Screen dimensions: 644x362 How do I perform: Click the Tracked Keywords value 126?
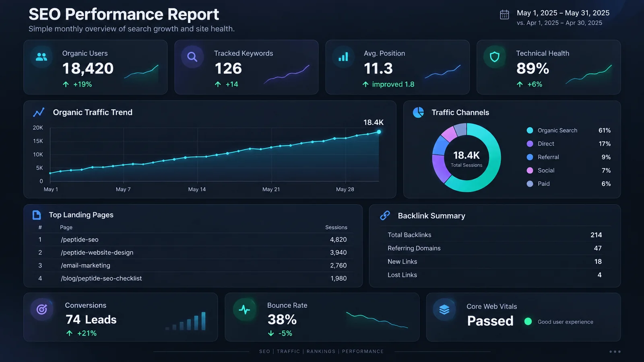coord(228,69)
